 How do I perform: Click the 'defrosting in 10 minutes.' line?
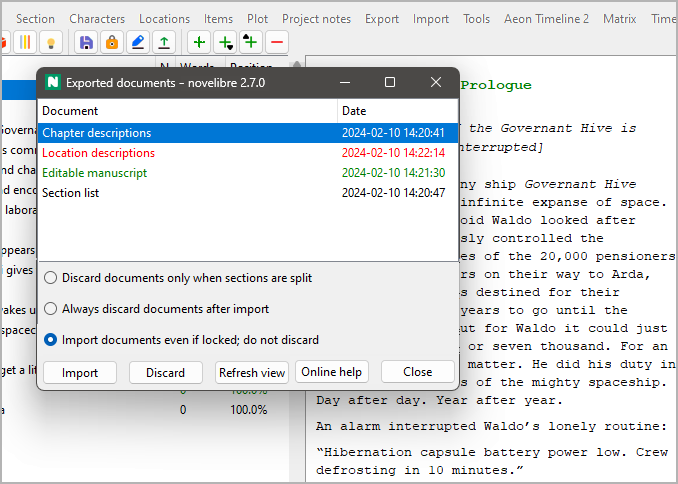point(420,470)
